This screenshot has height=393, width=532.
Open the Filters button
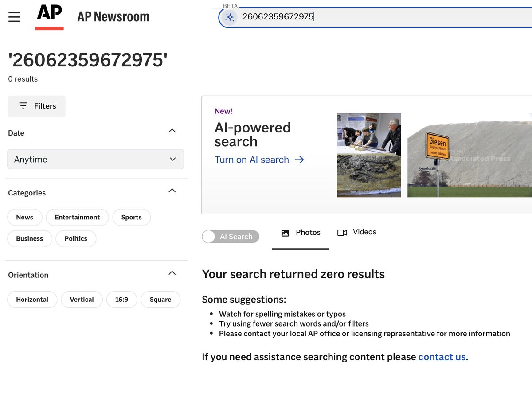click(x=36, y=106)
